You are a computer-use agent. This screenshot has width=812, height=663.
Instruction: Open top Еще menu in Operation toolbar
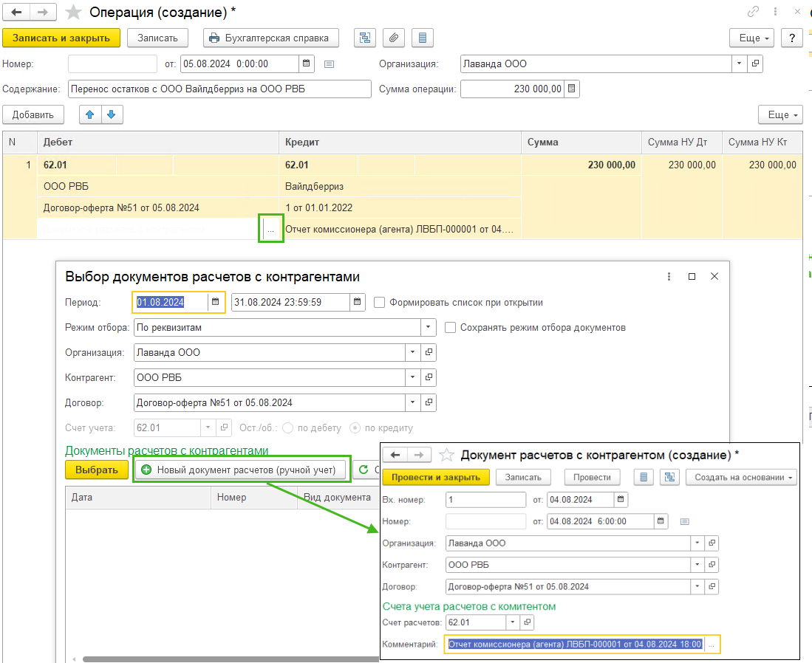(x=752, y=38)
